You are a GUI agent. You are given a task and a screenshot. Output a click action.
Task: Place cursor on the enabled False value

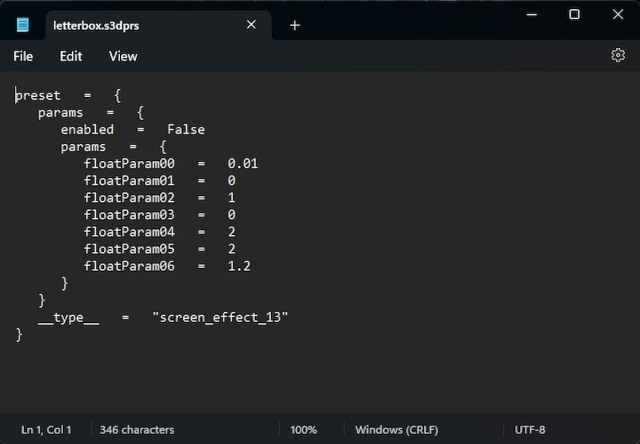click(x=186, y=129)
